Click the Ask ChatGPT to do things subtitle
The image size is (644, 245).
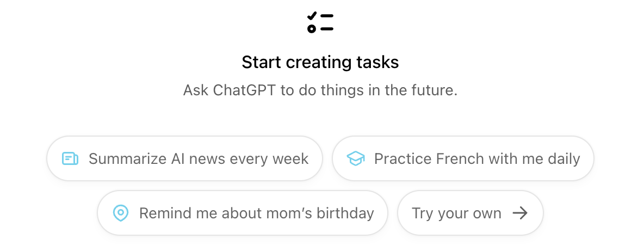(x=320, y=90)
